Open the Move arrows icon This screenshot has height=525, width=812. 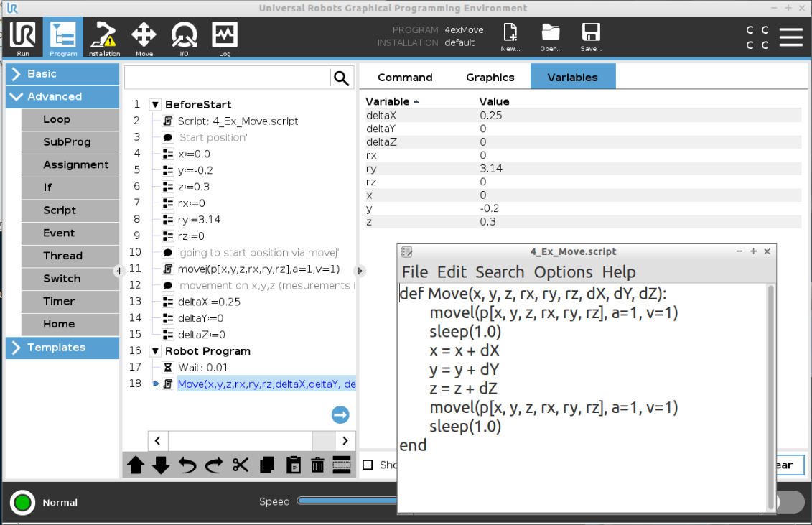(144, 38)
